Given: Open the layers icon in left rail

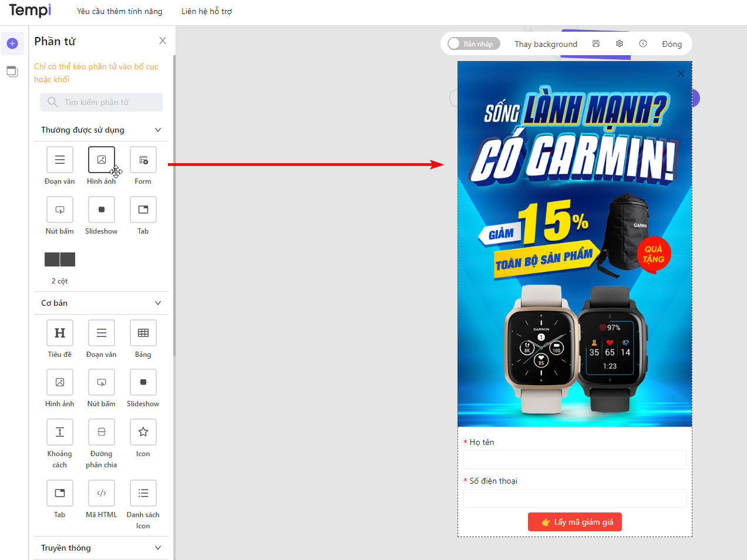Looking at the screenshot, I should (12, 72).
